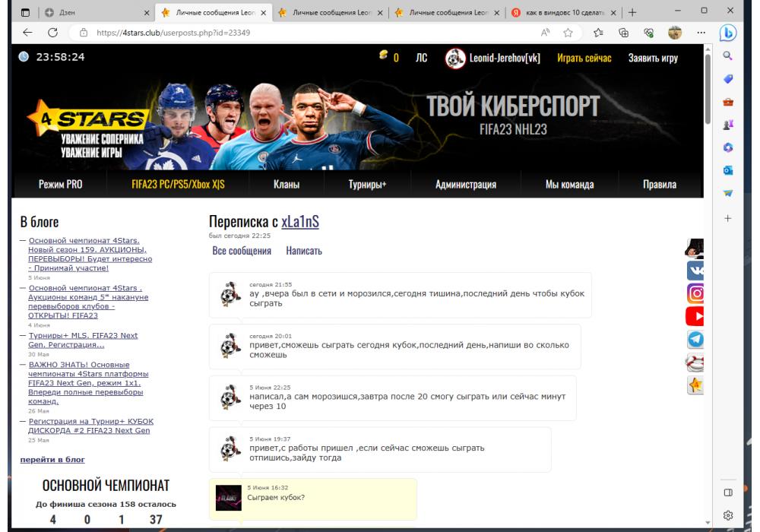Open Edge Collections icon

coord(623,33)
